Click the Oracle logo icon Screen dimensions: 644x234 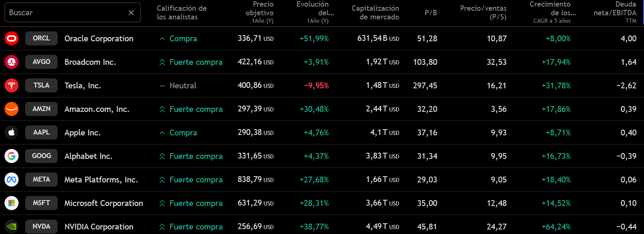click(x=12, y=38)
